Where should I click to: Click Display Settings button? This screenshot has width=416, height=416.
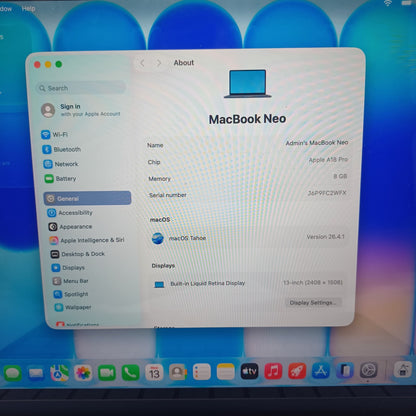pos(313,303)
